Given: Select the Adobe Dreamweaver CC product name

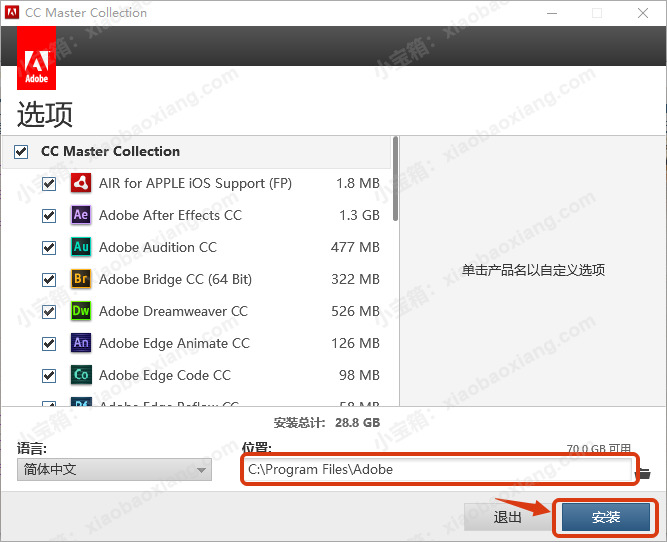Looking at the screenshot, I should pyautogui.click(x=173, y=311).
